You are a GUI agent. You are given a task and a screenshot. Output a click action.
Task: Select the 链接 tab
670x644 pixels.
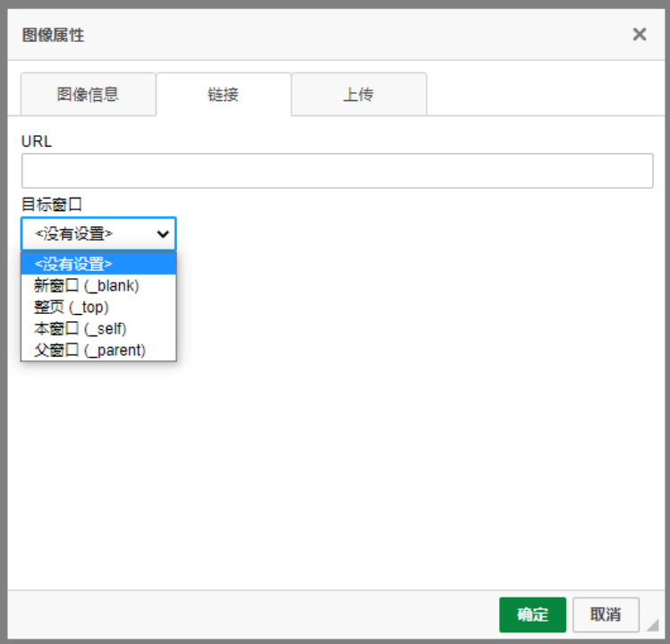click(x=224, y=95)
